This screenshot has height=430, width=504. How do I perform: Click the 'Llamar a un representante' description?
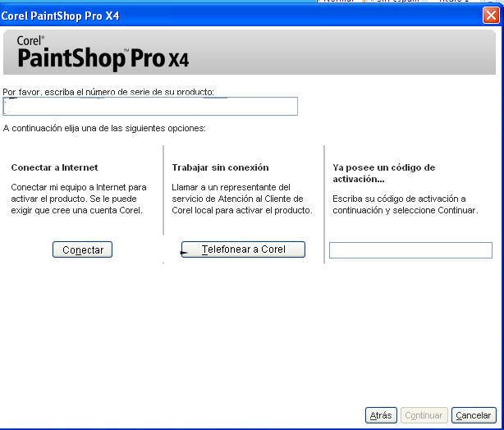point(242,199)
